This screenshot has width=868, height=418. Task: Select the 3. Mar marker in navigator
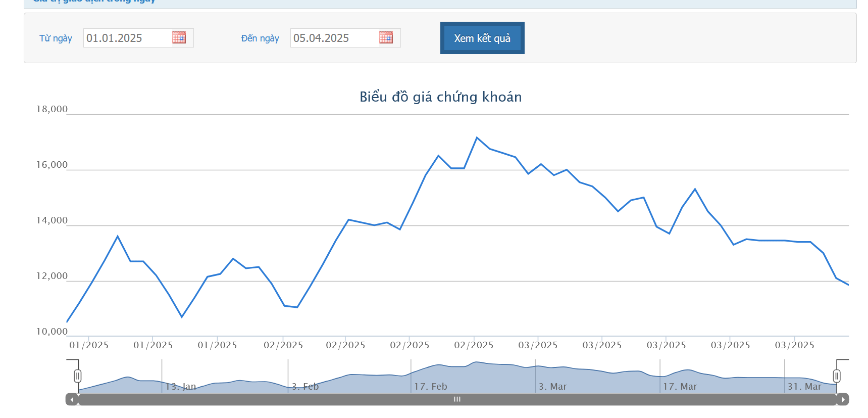pos(552,387)
